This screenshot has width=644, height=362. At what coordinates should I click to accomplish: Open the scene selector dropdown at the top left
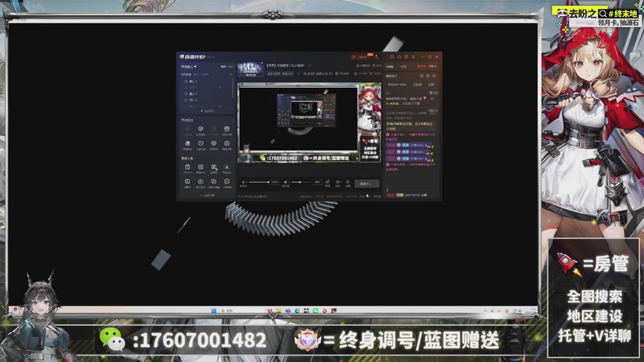click(189, 67)
